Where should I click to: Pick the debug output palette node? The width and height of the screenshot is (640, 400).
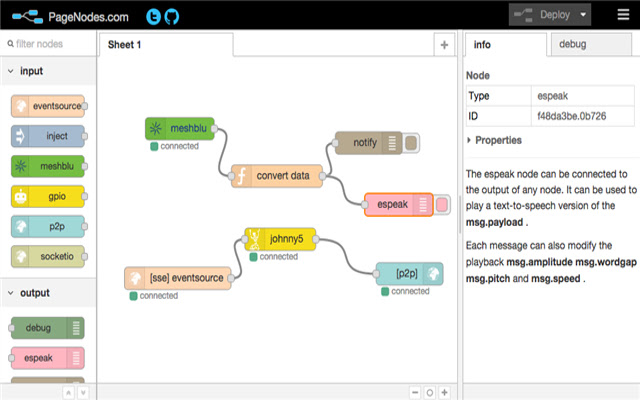(x=48, y=328)
